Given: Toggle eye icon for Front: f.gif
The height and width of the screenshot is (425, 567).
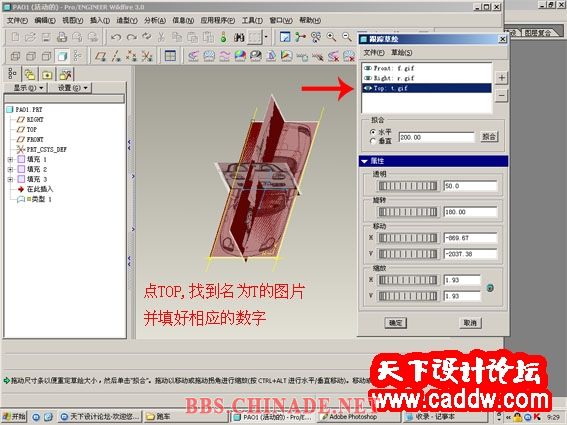Looking at the screenshot, I should (368, 68).
